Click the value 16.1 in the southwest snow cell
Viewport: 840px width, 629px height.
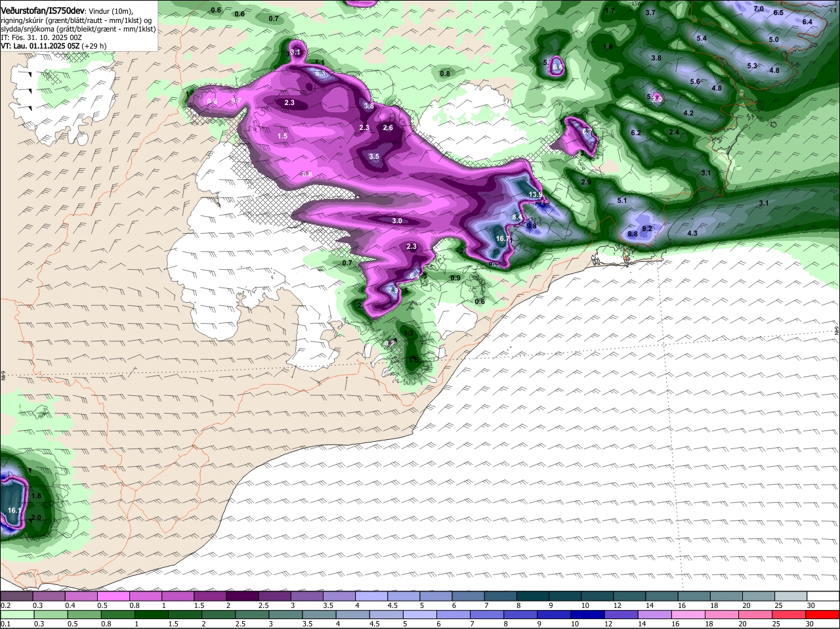(x=14, y=510)
